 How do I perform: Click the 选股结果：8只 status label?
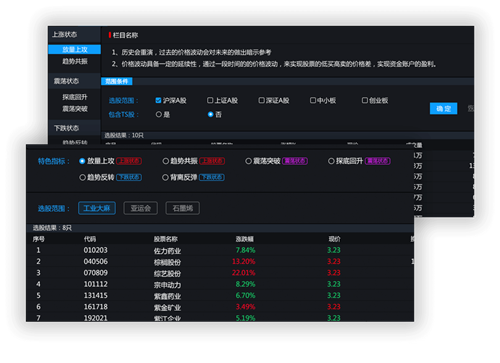(52, 228)
